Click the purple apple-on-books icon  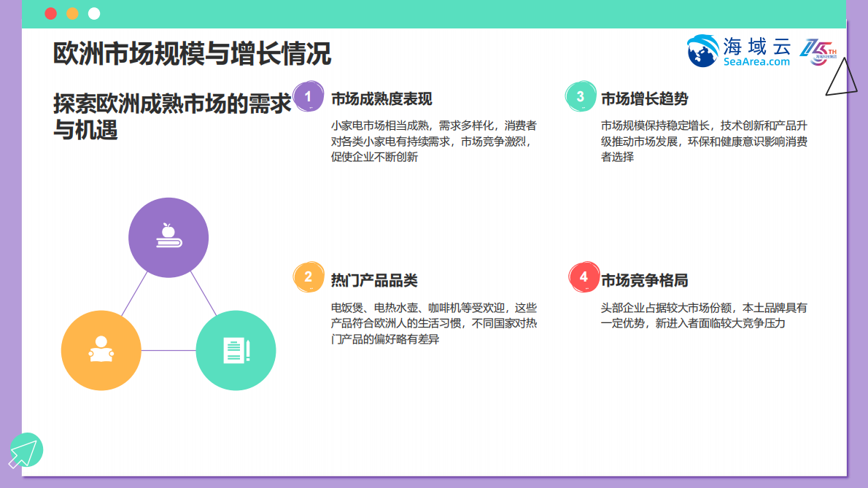[x=168, y=237]
